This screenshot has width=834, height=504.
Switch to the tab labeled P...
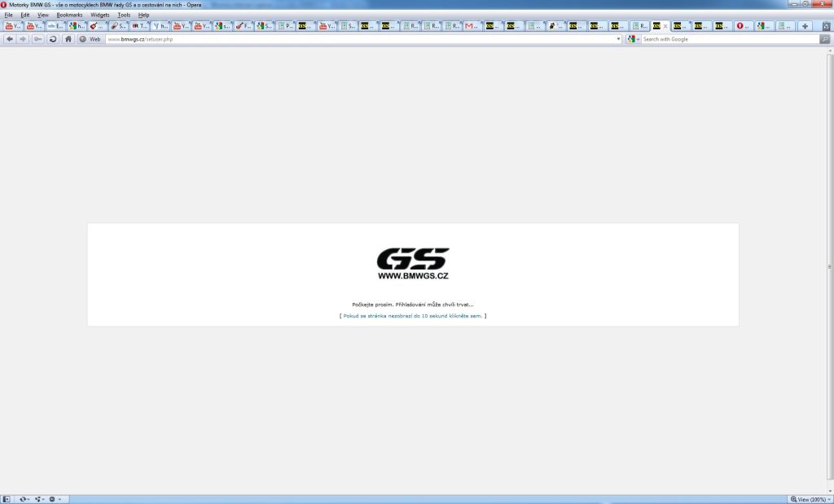(284, 26)
